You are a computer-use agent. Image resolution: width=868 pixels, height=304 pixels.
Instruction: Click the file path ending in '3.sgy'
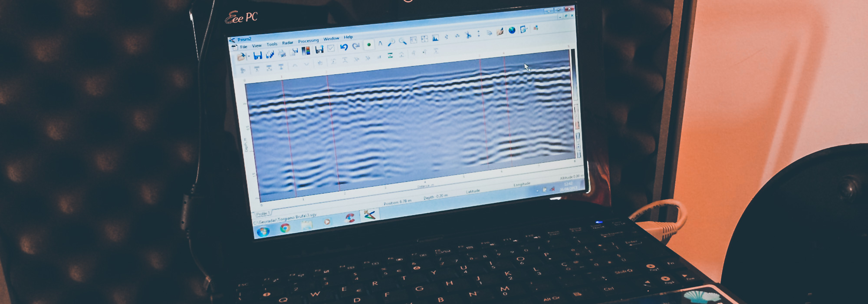pyautogui.click(x=285, y=218)
